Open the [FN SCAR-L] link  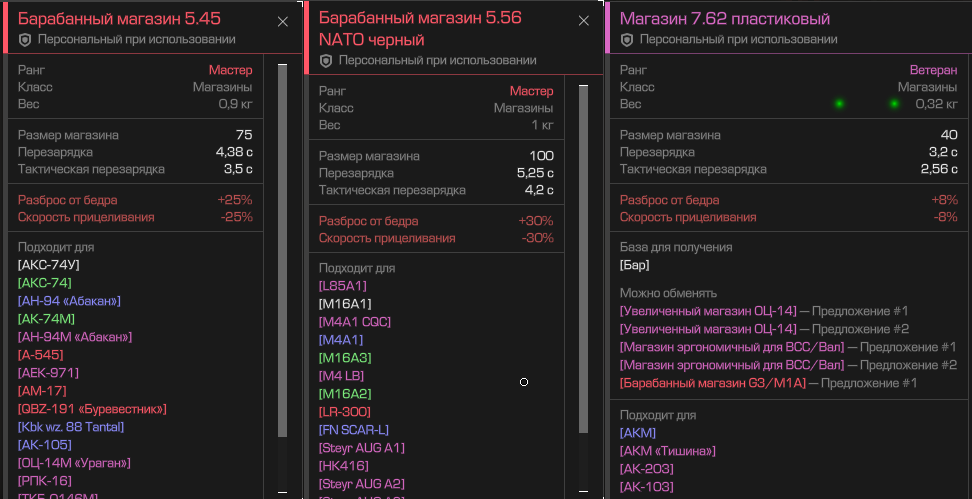coord(354,430)
